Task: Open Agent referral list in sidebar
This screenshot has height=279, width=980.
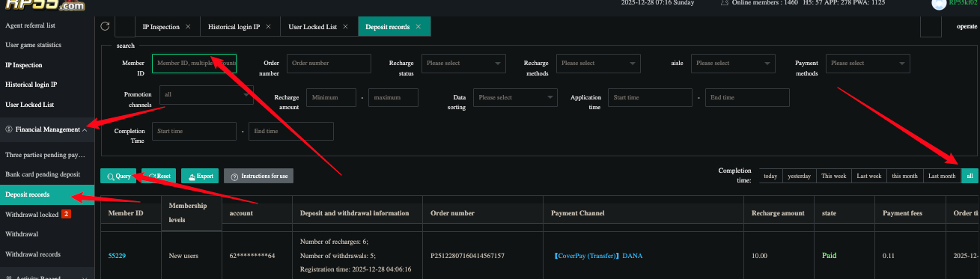Action: tap(48, 25)
